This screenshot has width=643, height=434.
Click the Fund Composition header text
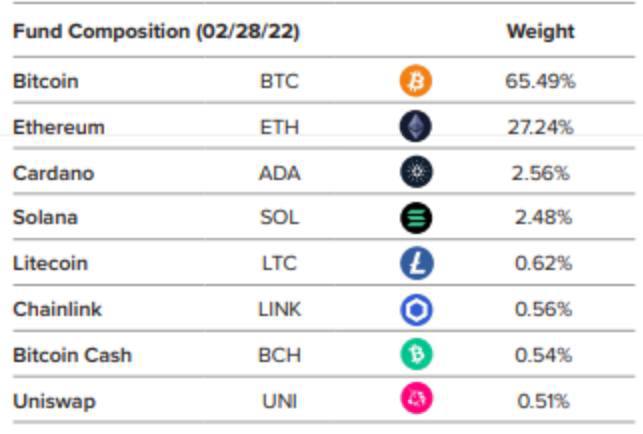pos(157,32)
